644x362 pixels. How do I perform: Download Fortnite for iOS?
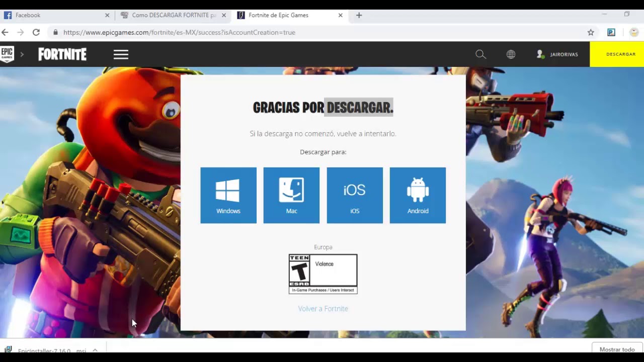coord(355,195)
